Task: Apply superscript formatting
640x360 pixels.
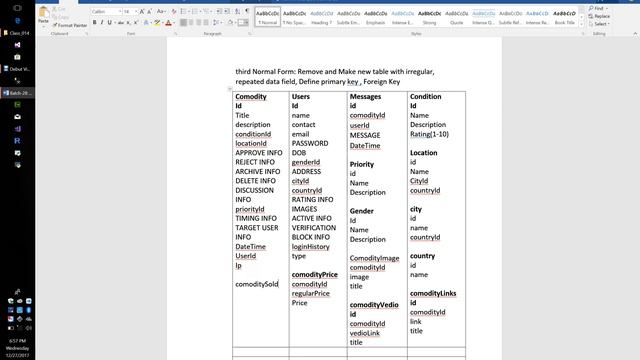Action: 136,23
